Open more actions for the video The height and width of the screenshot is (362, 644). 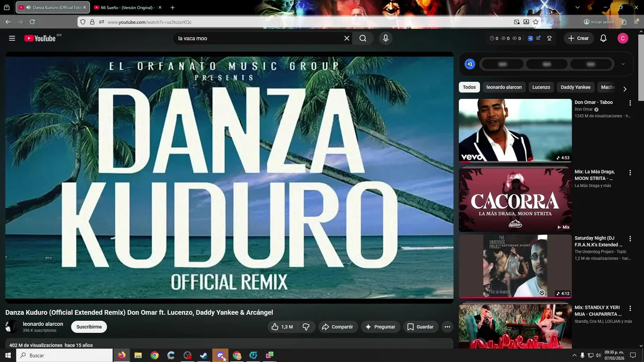pyautogui.click(x=447, y=327)
